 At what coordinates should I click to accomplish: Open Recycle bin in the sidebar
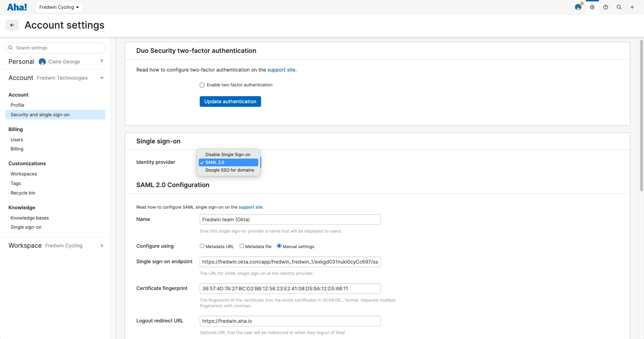point(23,193)
